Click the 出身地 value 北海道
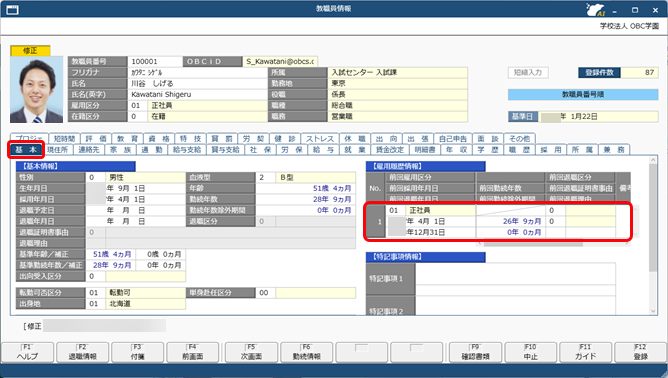Image resolution: width=668 pixels, height=378 pixels. coord(146,304)
